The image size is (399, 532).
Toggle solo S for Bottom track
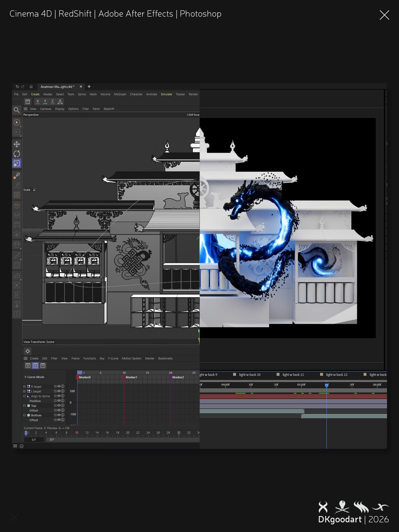tap(63, 415)
